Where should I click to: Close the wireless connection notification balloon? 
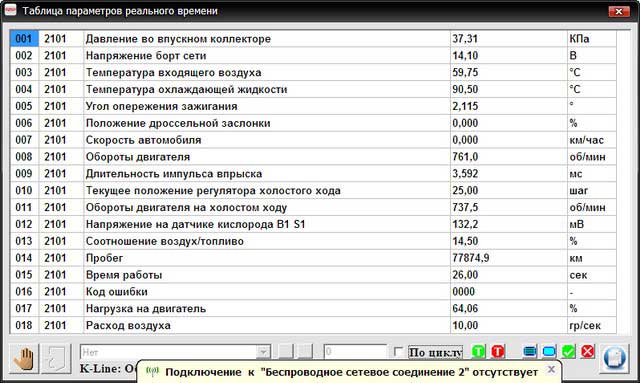pyautogui.click(x=551, y=370)
